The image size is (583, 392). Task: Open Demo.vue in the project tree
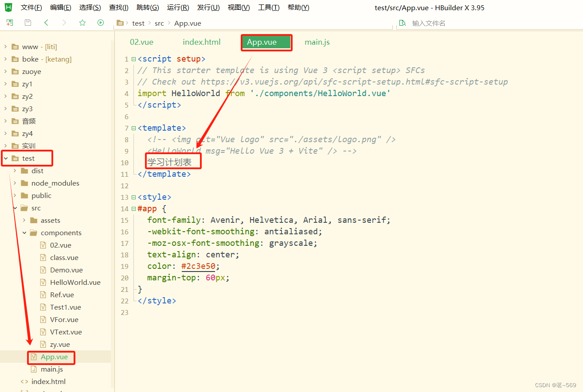point(67,270)
